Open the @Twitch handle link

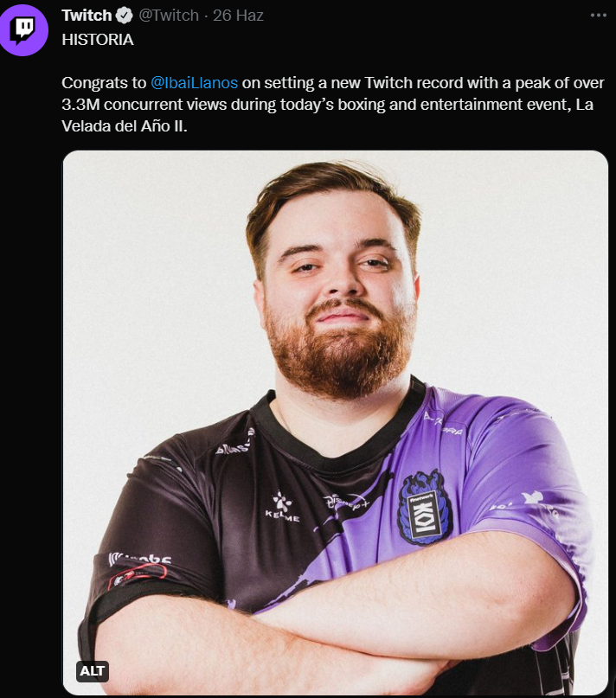click(169, 16)
